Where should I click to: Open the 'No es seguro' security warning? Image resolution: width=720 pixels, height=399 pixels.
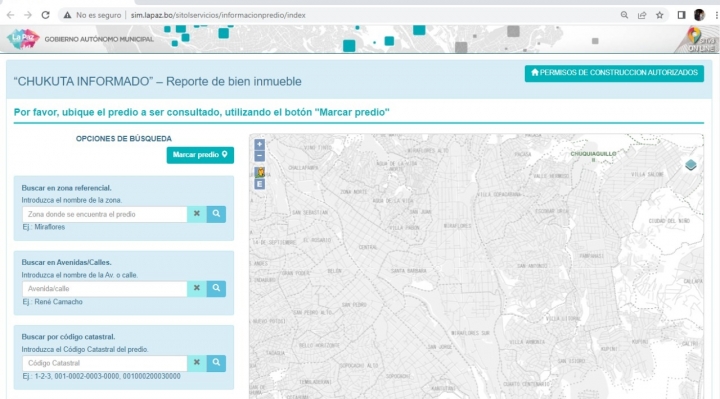coord(92,15)
